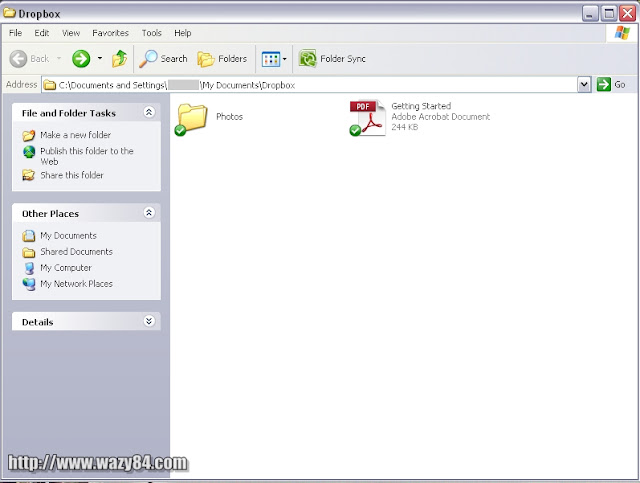Collapse the File and Folder Tasks panel
Viewport: 640px width, 483px height.
pos(149,112)
